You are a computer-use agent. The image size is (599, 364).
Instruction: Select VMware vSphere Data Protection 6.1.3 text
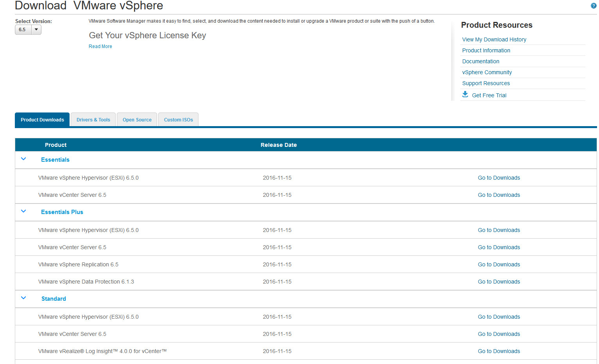[x=86, y=282]
